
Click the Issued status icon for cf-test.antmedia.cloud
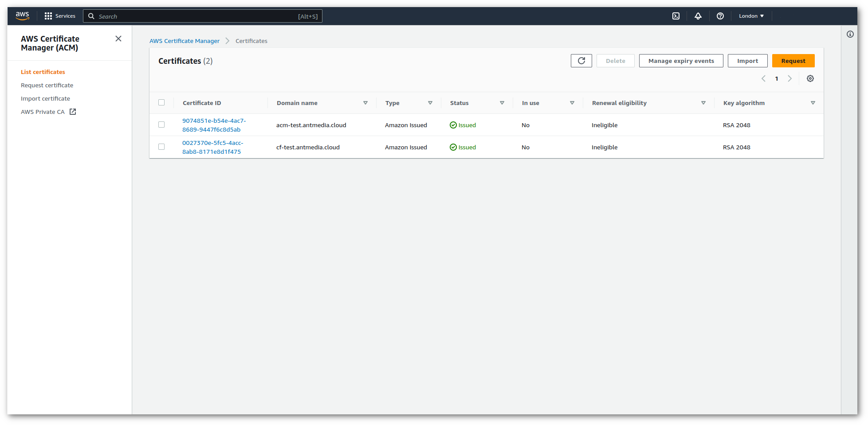tap(453, 147)
